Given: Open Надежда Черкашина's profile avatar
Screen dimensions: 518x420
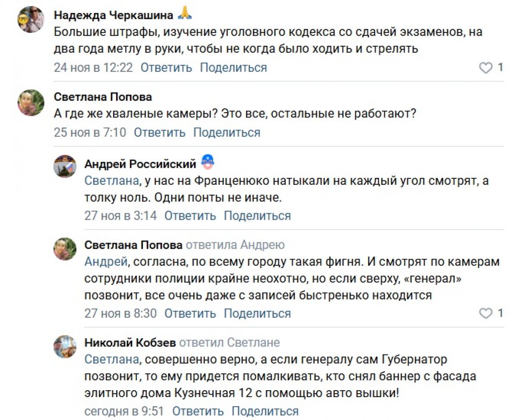Looking at the screenshot, I should [x=31, y=19].
